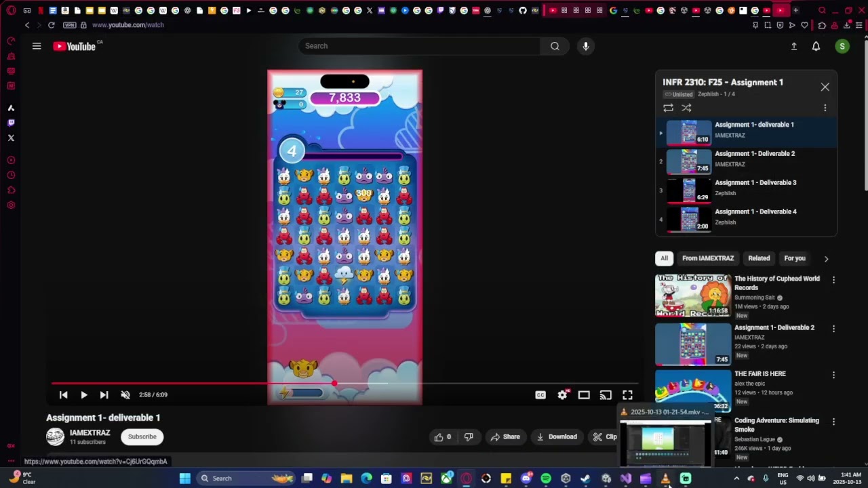868x488 pixels.
Task: Open the IAMEXTRAZ channel name link
Action: (90, 432)
